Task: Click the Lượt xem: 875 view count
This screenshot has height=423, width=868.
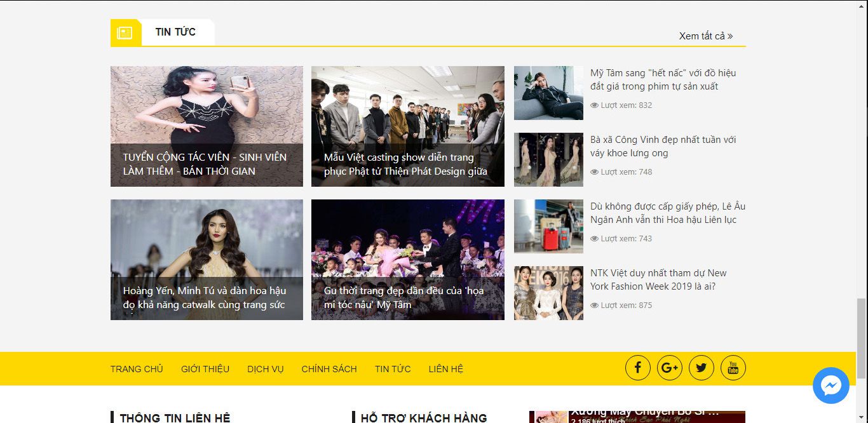Action: (x=627, y=305)
